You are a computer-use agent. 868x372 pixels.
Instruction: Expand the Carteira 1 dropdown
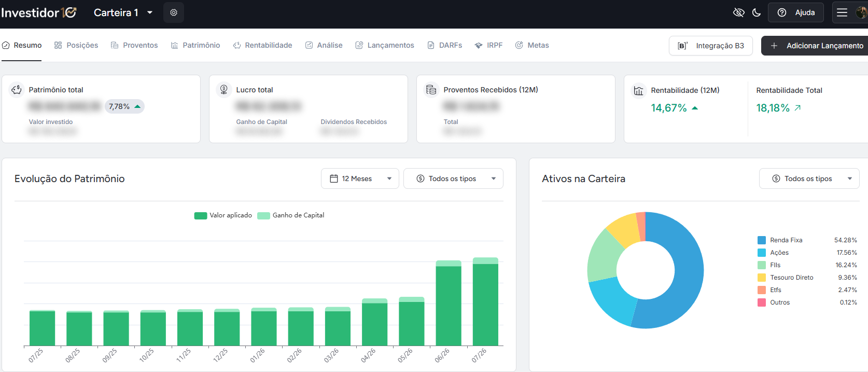click(123, 12)
